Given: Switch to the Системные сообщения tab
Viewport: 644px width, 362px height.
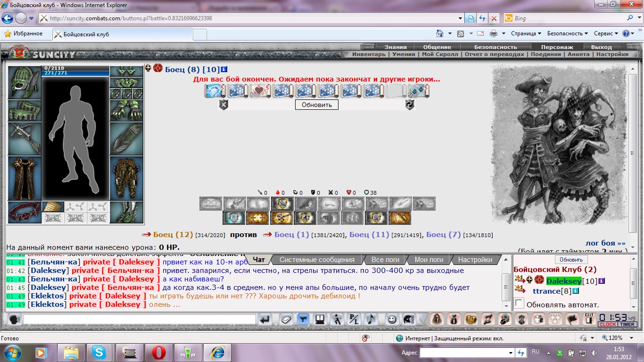Looking at the screenshot, I should 317,260.
